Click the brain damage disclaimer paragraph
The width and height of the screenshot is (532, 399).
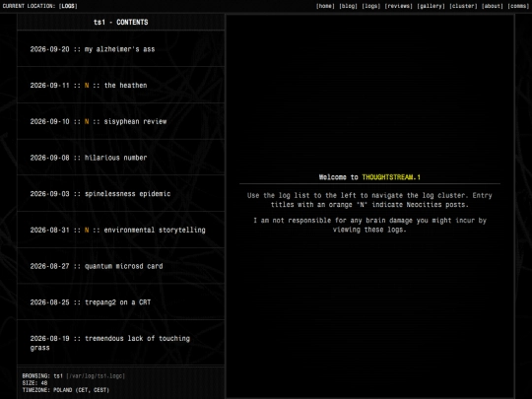(369, 225)
